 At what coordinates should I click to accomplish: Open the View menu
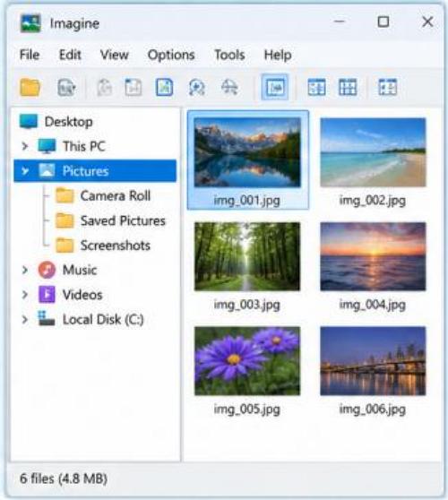click(x=114, y=55)
